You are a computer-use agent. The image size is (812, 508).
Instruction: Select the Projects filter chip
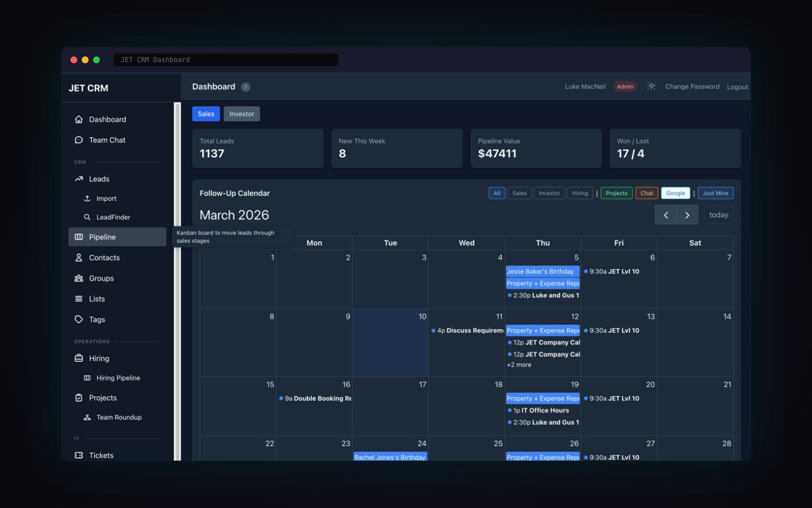click(x=616, y=192)
